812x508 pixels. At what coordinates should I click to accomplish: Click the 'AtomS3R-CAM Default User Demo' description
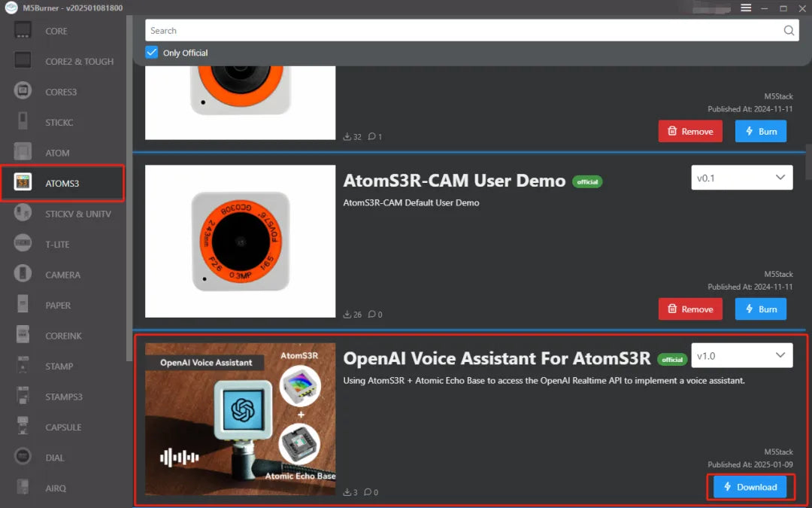pos(411,202)
